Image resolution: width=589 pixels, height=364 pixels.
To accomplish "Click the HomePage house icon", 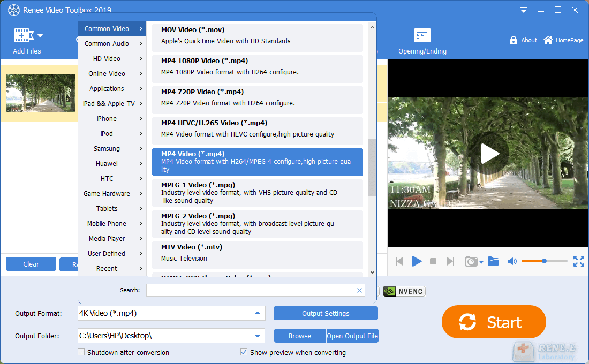I will pos(548,40).
